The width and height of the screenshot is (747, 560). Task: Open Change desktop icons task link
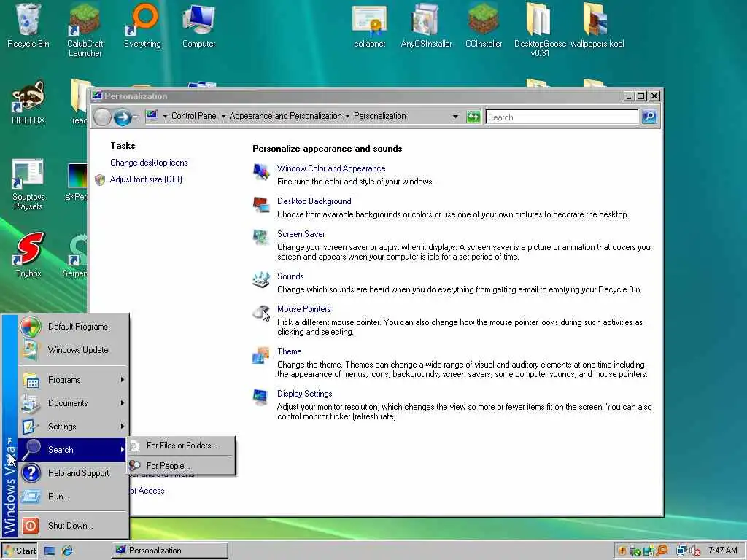tap(149, 163)
